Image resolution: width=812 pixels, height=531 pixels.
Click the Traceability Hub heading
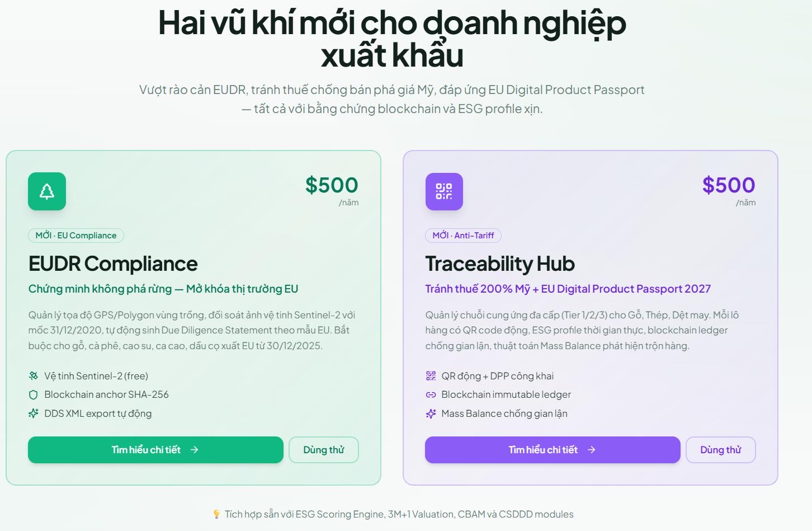501,263
